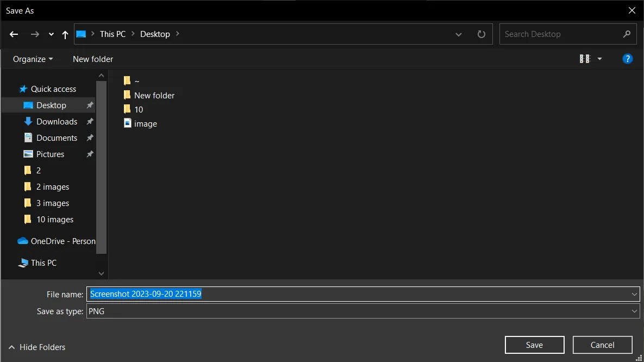This screenshot has width=644, height=362.
Task: Select the image file icon
Action: (x=127, y=123)
